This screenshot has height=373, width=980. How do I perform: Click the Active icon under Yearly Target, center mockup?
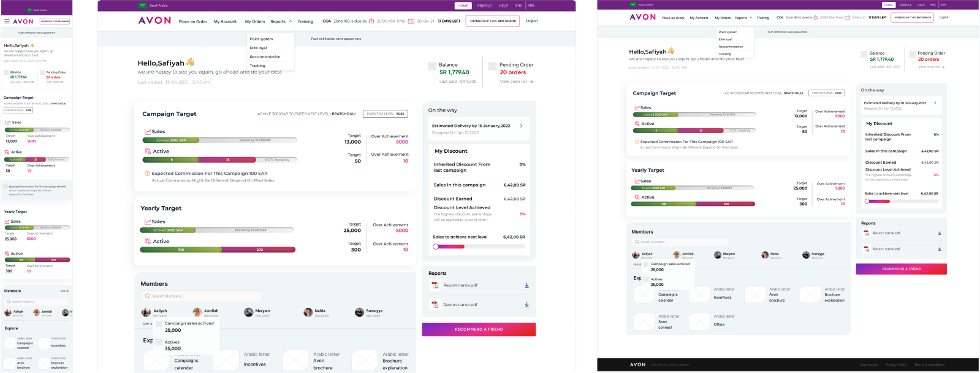pyautogui.click(x=148, y=241)
